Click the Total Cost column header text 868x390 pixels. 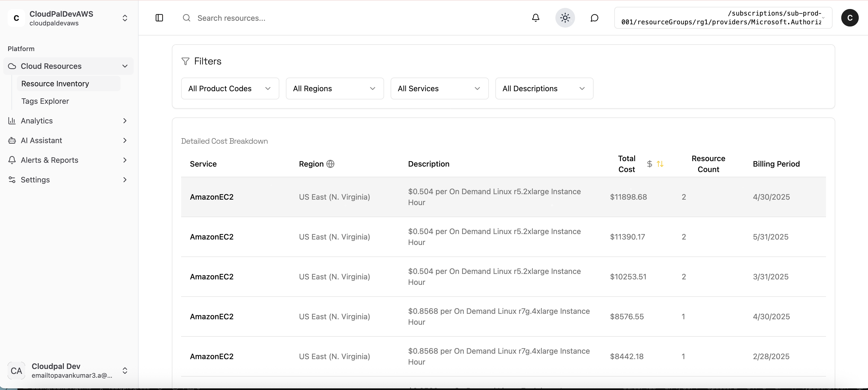tap(627, 164)
